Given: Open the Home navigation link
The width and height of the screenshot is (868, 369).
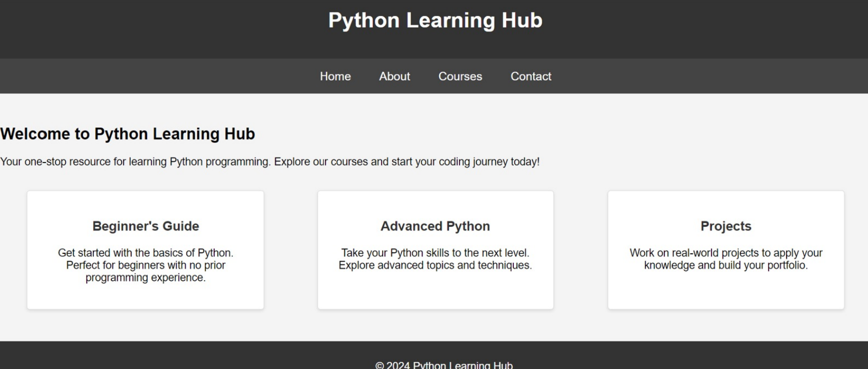Looking at the screenshot, I should click(335, 76).
